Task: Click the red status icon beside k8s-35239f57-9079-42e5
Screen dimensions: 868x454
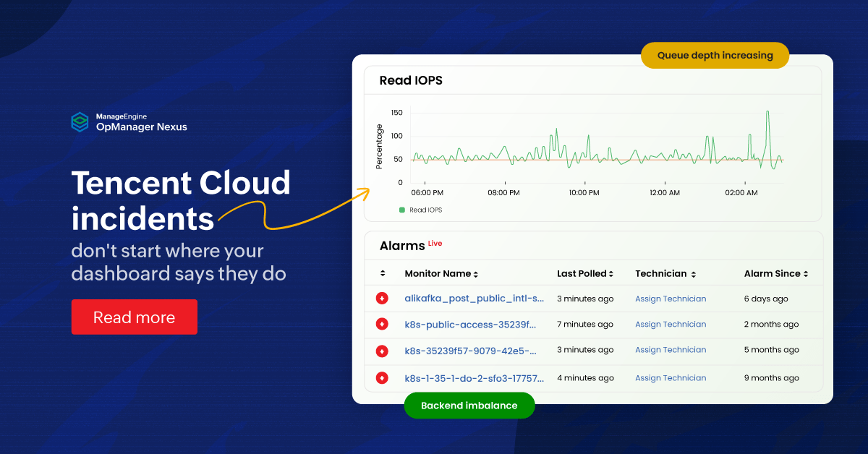Action: (382, 351)
